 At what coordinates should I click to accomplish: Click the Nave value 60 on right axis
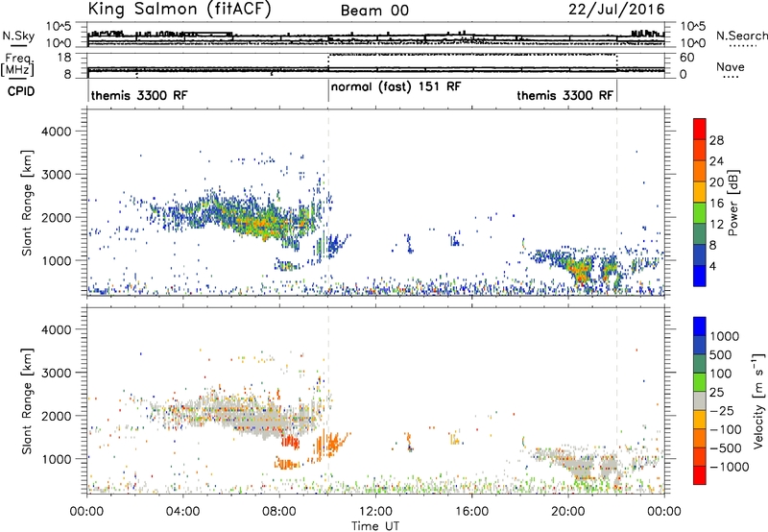point(687,58)
